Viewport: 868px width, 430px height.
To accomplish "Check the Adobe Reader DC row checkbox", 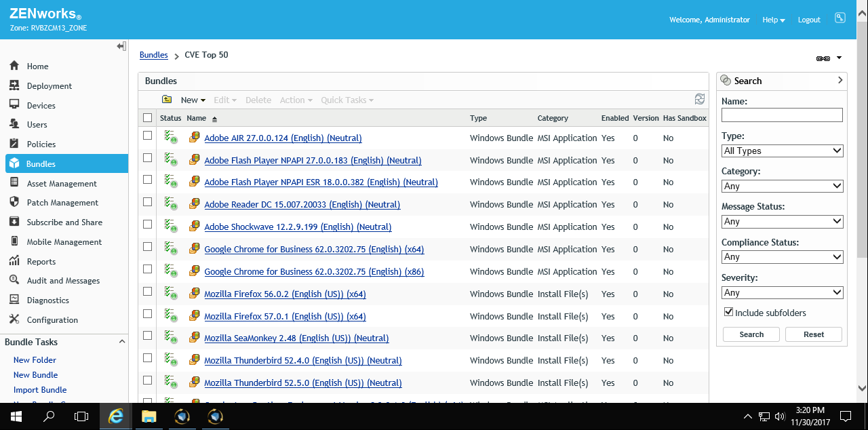I will [x=148, y=202].
